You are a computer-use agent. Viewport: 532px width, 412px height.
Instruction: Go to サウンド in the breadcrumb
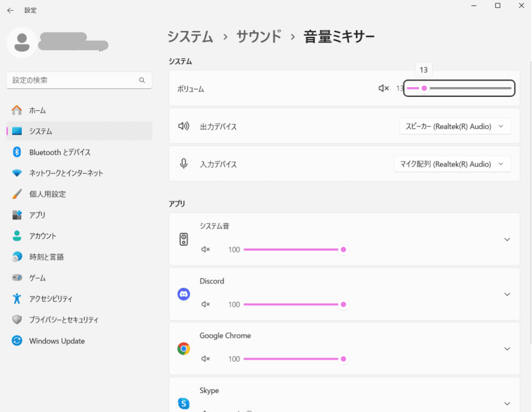[258, 37]
